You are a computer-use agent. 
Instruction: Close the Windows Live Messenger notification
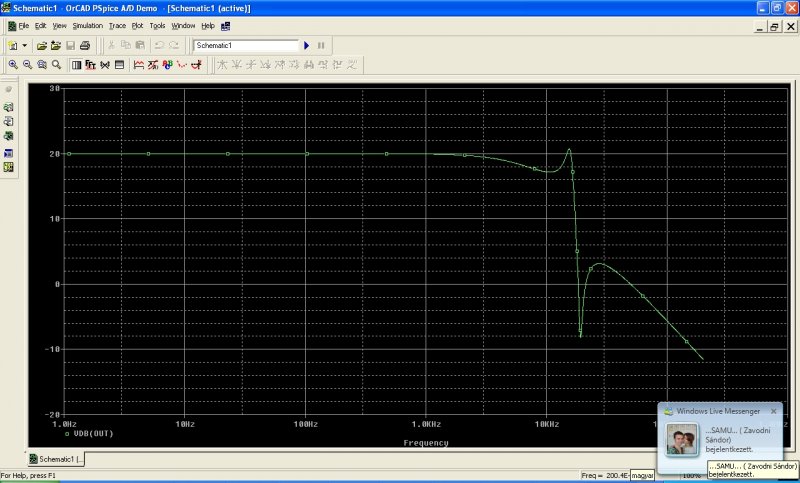(773, 411)
